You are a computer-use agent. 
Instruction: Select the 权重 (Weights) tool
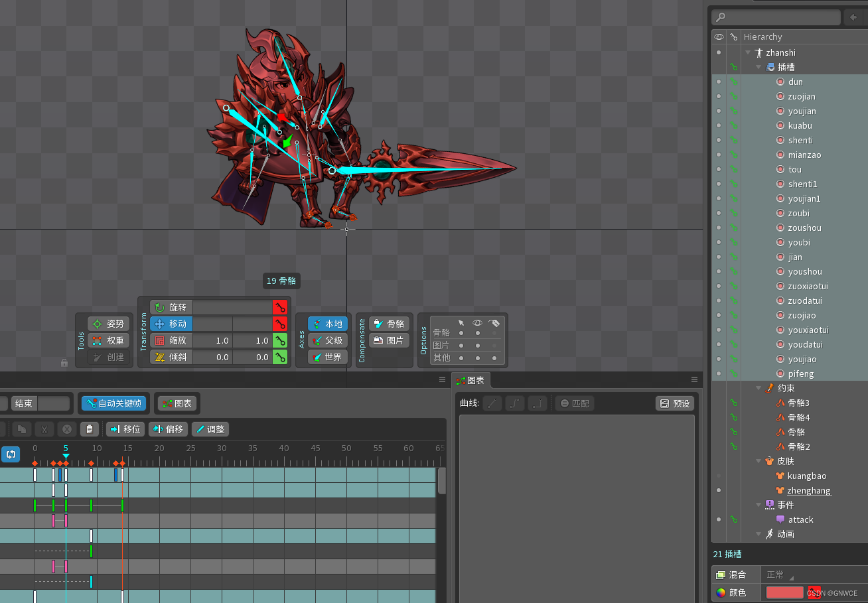[x=108, y=340]
